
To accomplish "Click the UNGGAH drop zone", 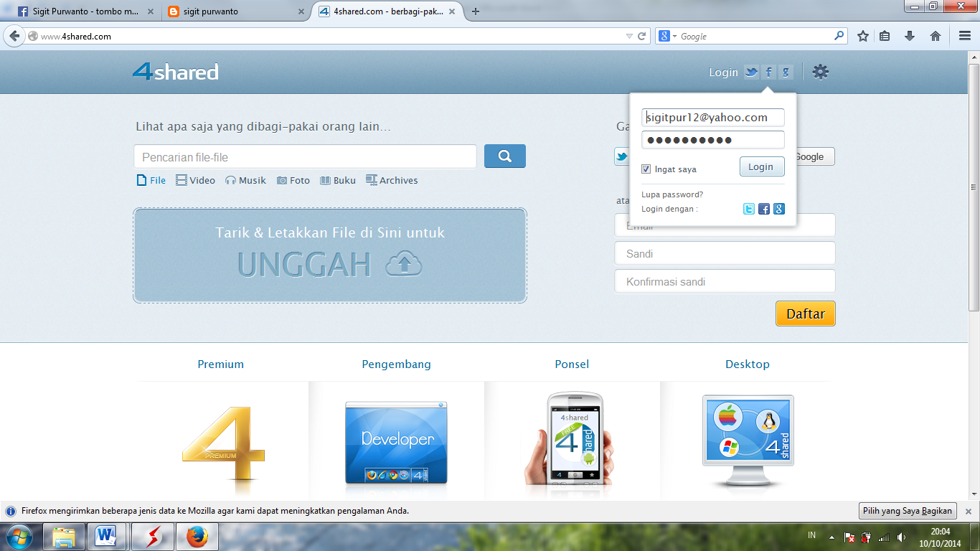I will pos(330,255).
